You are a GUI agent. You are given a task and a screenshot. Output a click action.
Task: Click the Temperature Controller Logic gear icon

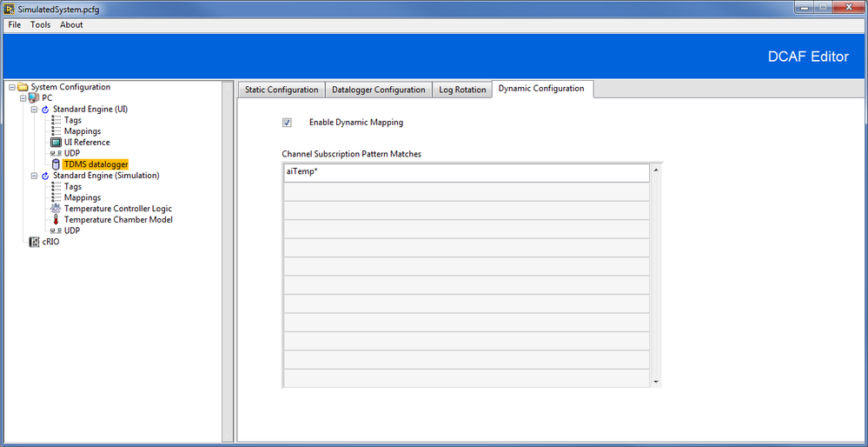(x=56, y=209)
